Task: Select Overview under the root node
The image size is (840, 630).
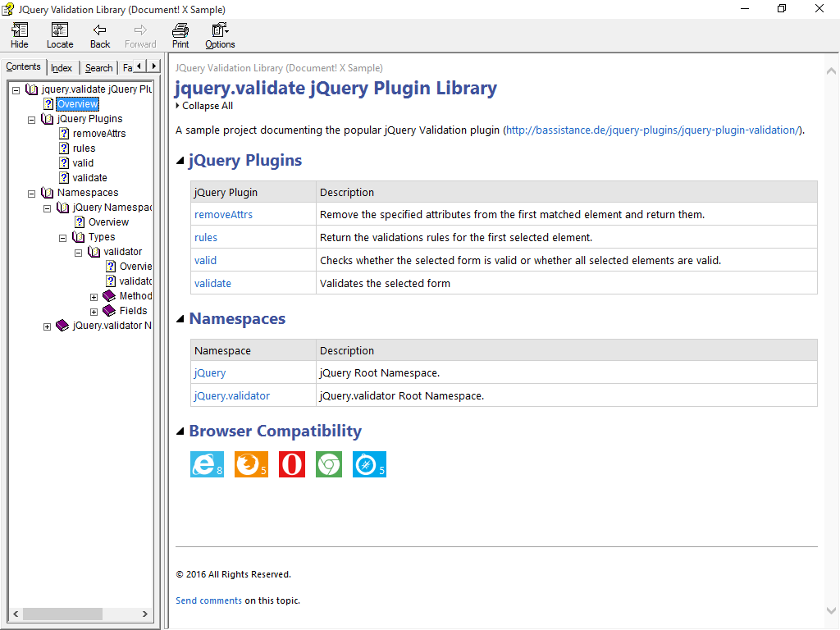Action: pyautogui.click(x=78, y=104)
